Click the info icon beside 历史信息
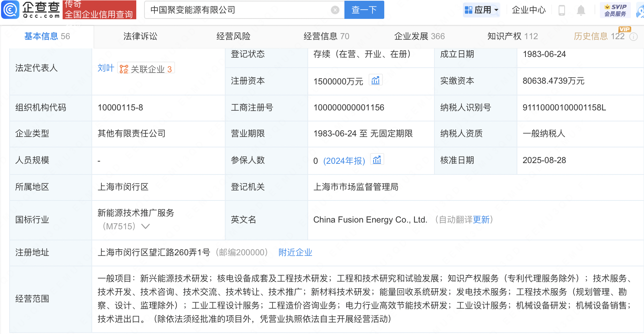This screenshot has height=334, width=644. click(x=634, y=37)
